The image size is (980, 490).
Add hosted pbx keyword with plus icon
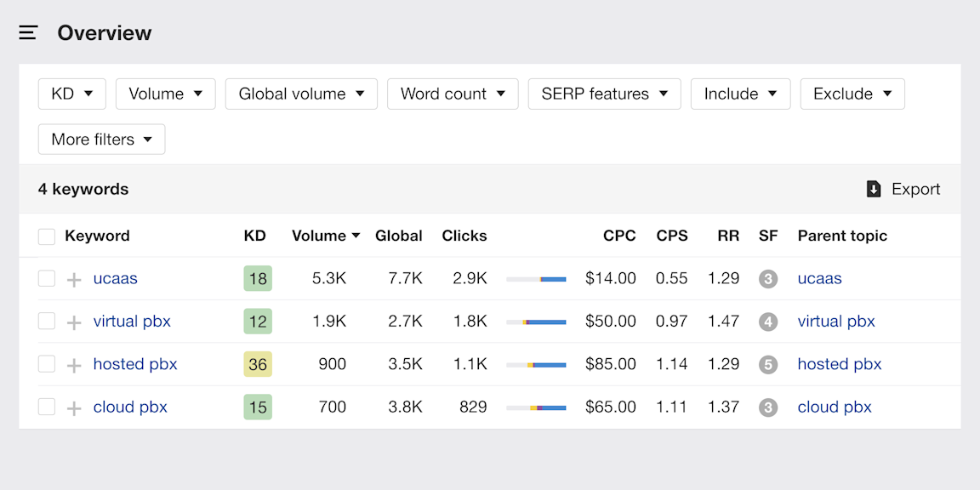tap(74, 365)
